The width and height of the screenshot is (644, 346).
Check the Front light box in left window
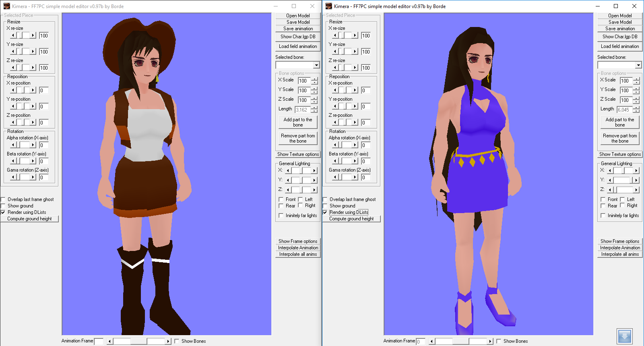pos(281,199)
